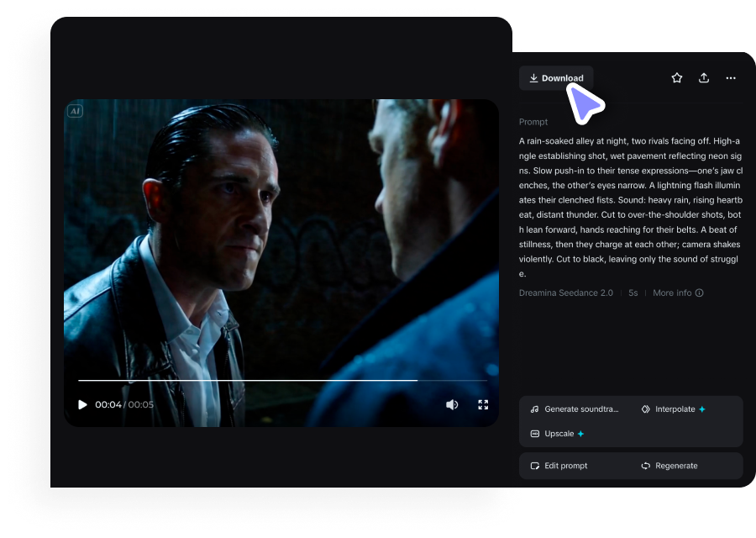Click the Edit prompt icon
756x538 pixels.
click(534, 465)
